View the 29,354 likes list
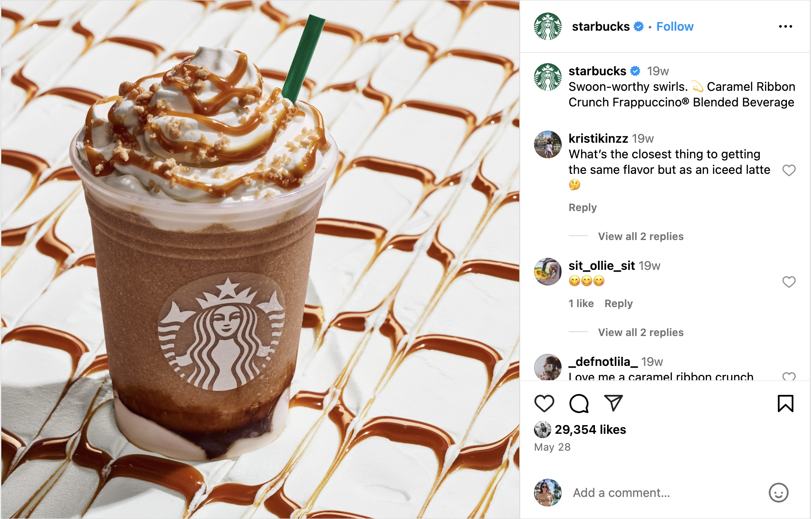812x519 pixels. [590, 429]
